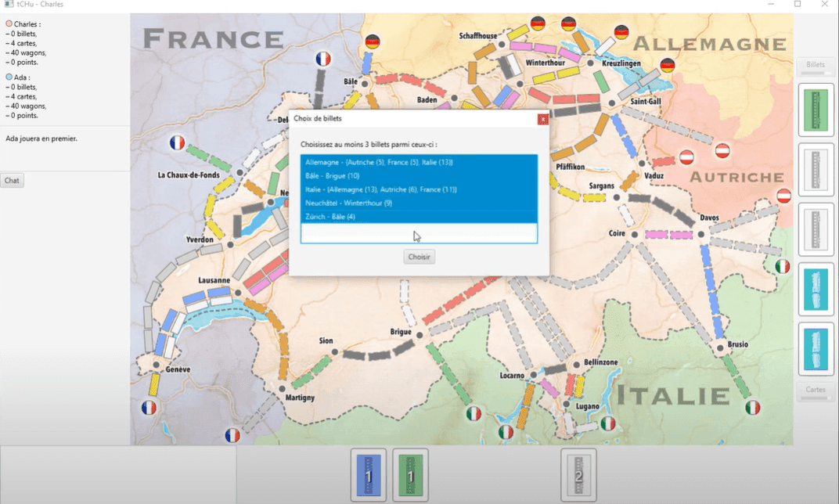Claim the red route from Vaduz to Austria

point(664,161)
